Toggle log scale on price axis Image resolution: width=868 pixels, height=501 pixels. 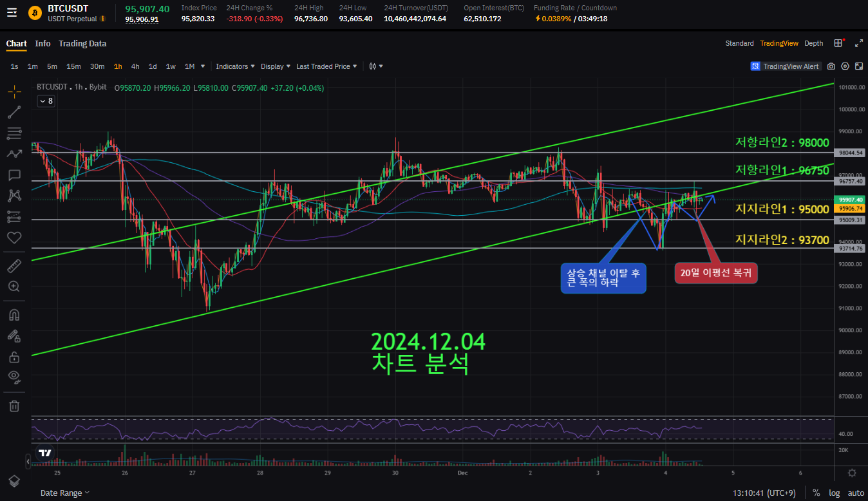pos(835,493)
